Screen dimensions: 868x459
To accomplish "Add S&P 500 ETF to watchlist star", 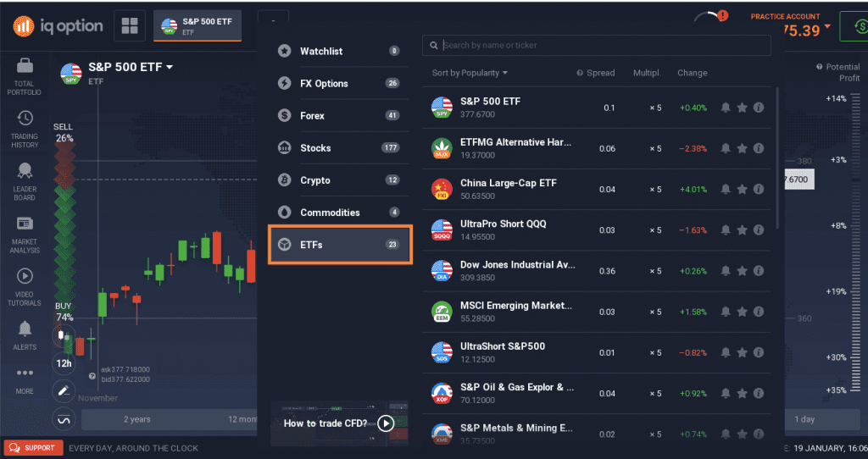I will point(743,108).
